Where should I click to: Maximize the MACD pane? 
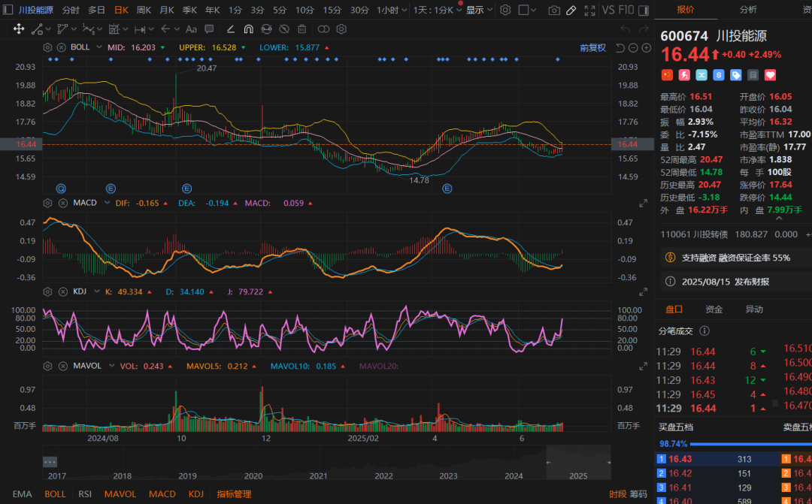point(643,204)
